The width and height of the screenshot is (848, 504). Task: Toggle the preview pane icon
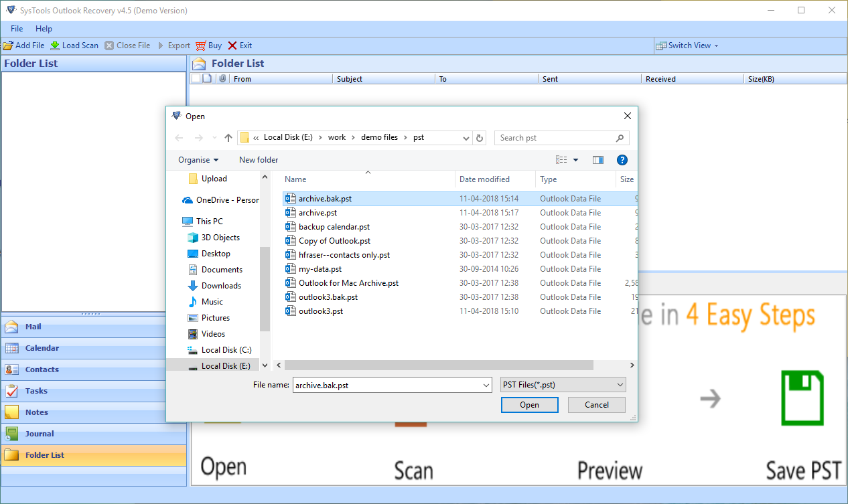(x=598, y=160)
